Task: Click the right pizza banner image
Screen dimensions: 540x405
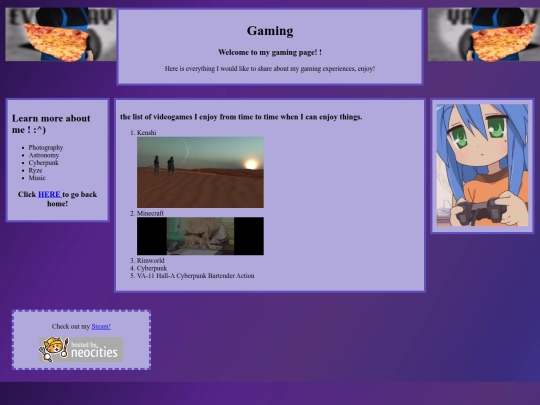Action: click(x=484, y=34)
